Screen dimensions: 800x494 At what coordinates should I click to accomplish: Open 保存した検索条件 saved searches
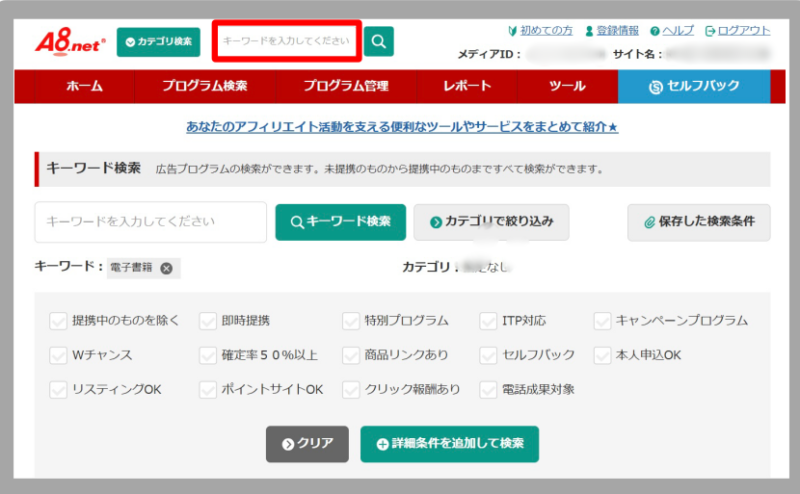tap(699, 222)
